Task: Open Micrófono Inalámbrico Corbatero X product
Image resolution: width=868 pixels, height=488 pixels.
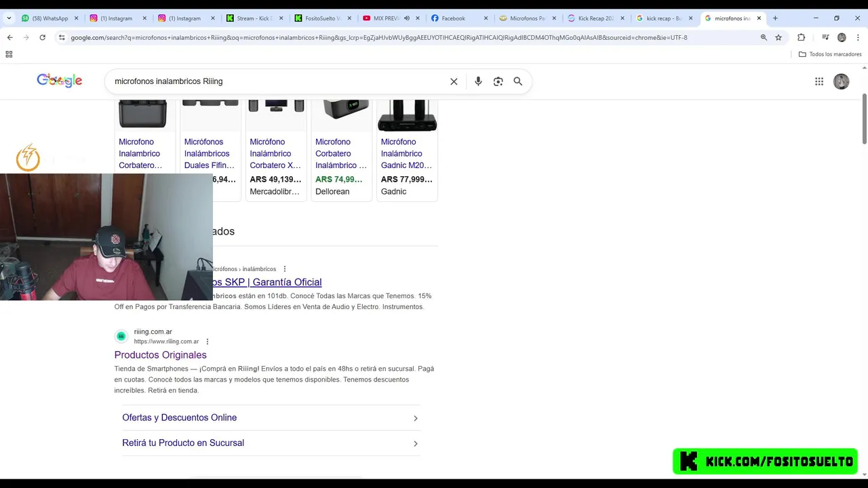Action: click(275, 153)
